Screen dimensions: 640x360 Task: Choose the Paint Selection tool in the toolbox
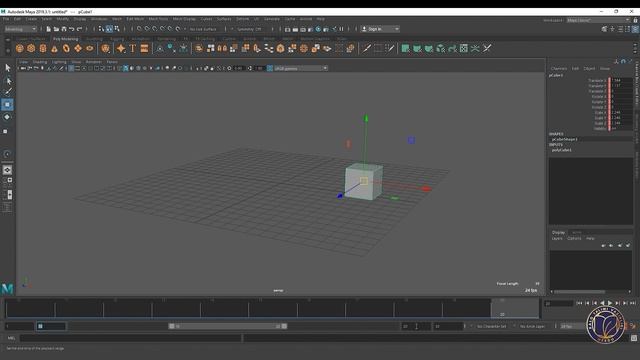[7, 92]
